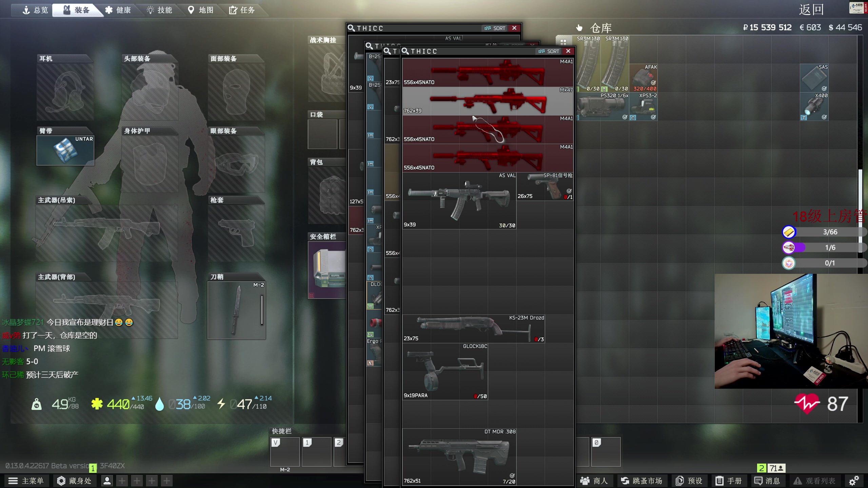This screenshot has height=488, width=868.
Task: Open the 商人 traders screen
Action: pyautogui.click(x=594, y=481)
